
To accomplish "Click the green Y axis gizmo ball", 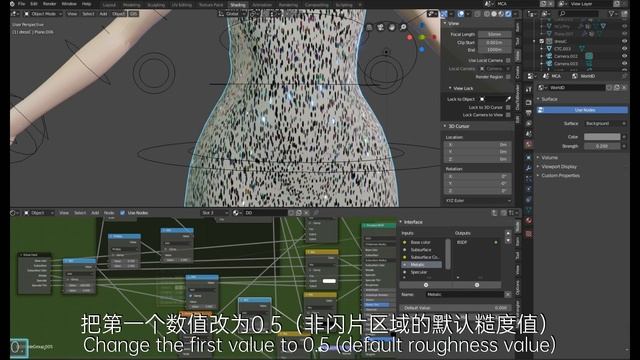I will [x=422, y=38].
